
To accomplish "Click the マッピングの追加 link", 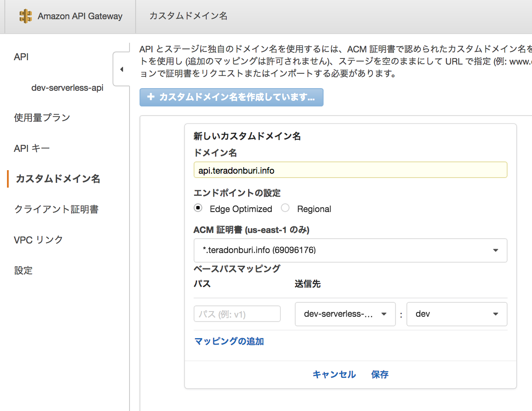I will click(x=229, y=341).
